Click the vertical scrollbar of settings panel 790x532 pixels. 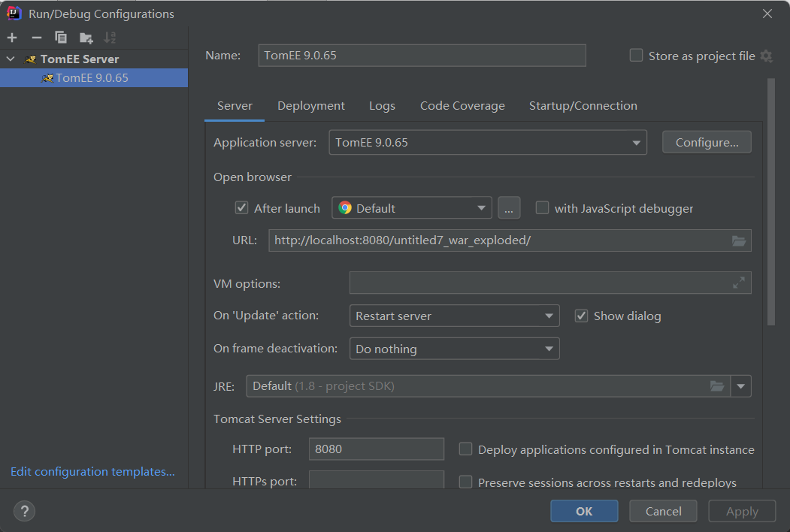pyautogui.click(x=771, y=202)
